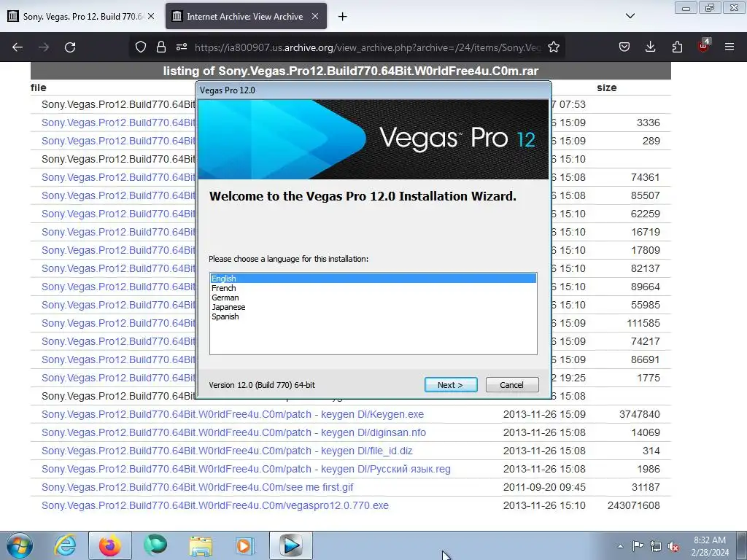The width and height of the screenshot is (747, 560).
Task: Close the Sony Vegas Pro 12 tab
Action: [150, 16]
